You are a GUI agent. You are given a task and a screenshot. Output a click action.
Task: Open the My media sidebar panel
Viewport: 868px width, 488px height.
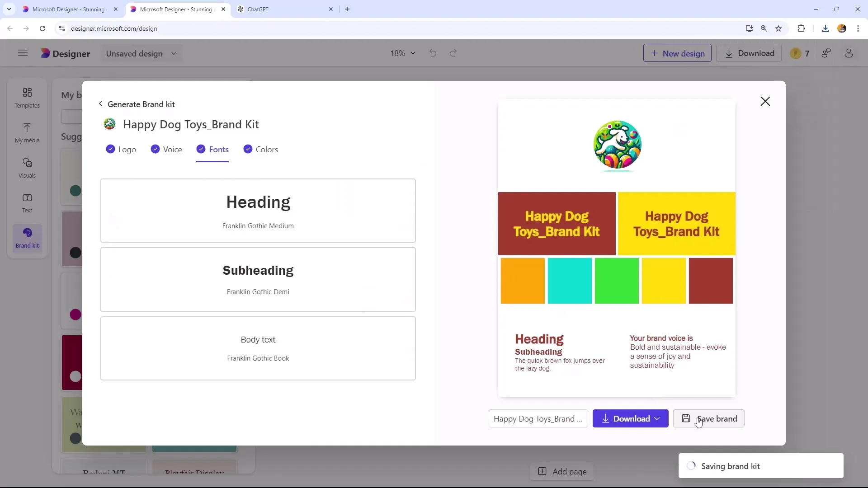[x=27, y=133]
